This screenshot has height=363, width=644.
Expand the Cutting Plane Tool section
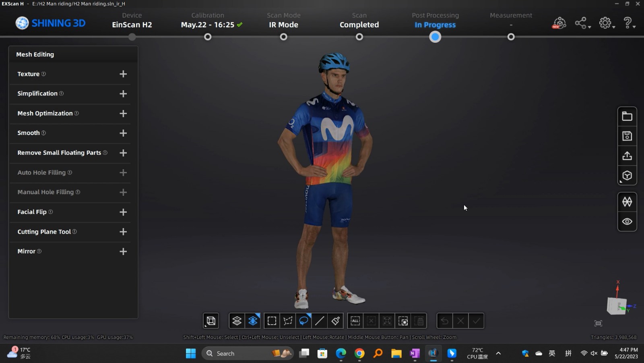point(123,232)
